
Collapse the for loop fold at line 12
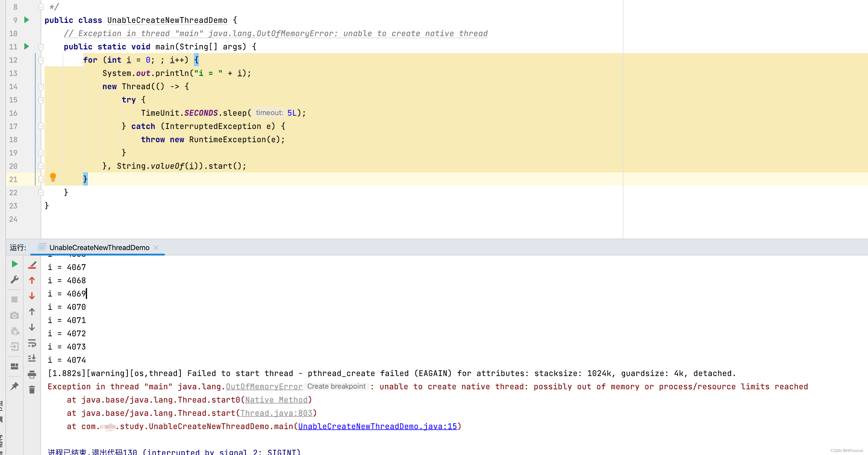[41, 60]
